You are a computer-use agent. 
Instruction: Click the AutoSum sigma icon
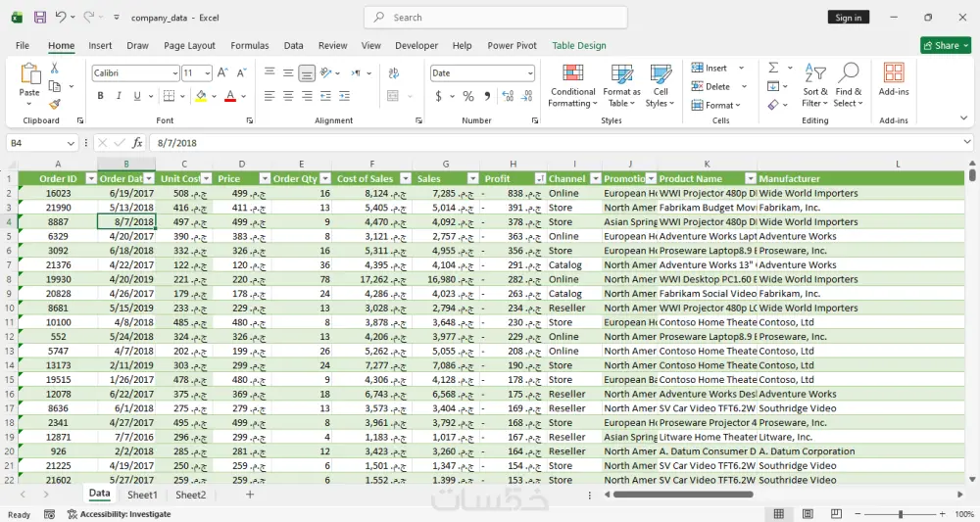click(x=773, y=68)
